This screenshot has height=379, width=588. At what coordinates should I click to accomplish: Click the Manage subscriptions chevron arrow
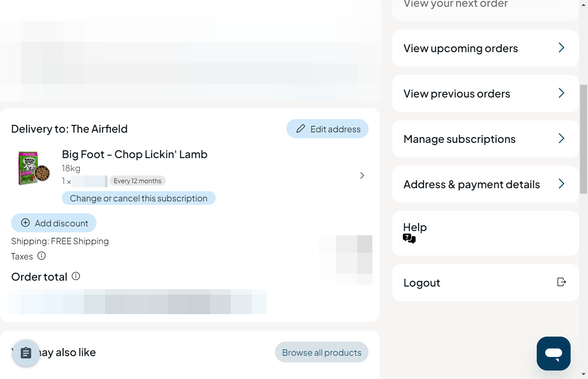pos(561,138)
